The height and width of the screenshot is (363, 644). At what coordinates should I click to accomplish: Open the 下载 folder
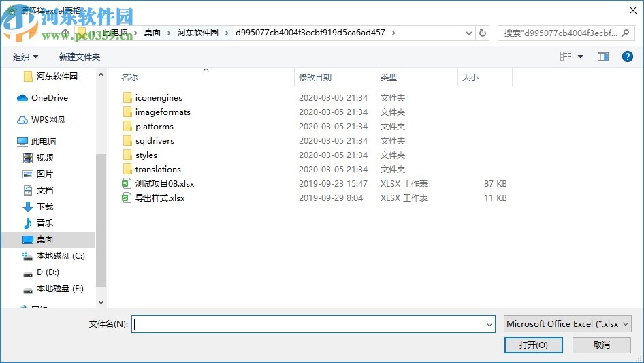click(x=38, y=207)
